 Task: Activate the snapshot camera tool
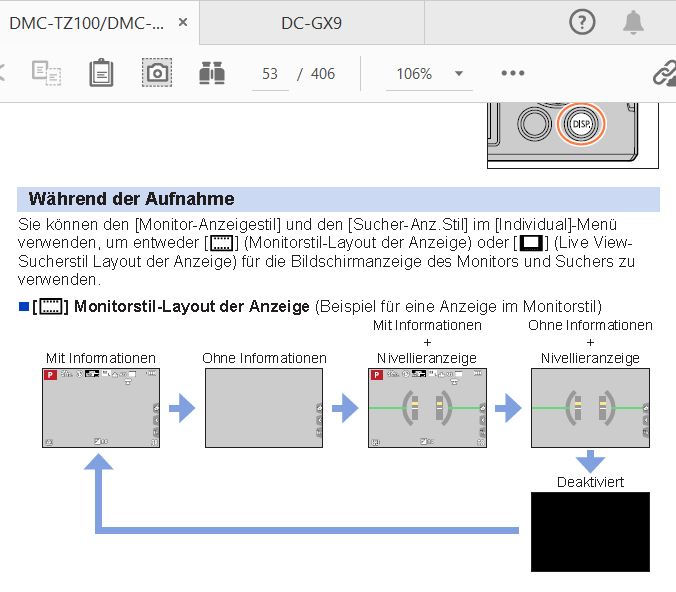[x=157, y=73]
